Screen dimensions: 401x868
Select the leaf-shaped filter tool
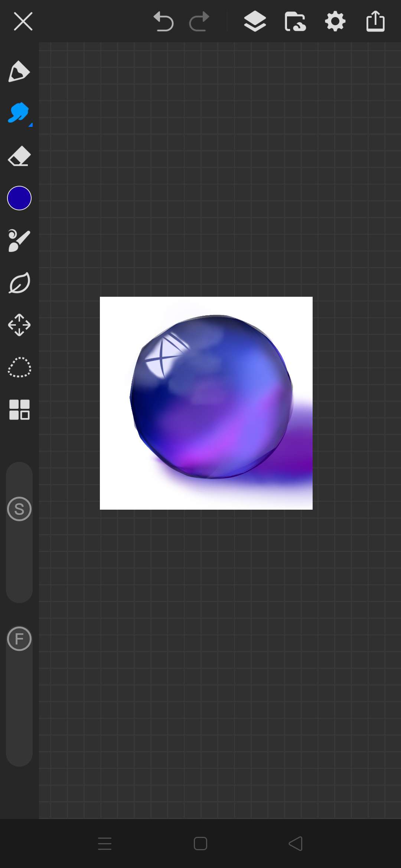point(19,283)
